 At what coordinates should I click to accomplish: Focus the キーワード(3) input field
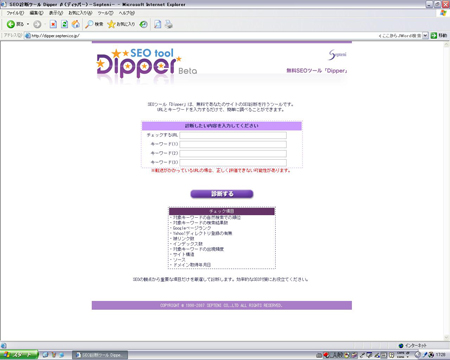point(233,162)
